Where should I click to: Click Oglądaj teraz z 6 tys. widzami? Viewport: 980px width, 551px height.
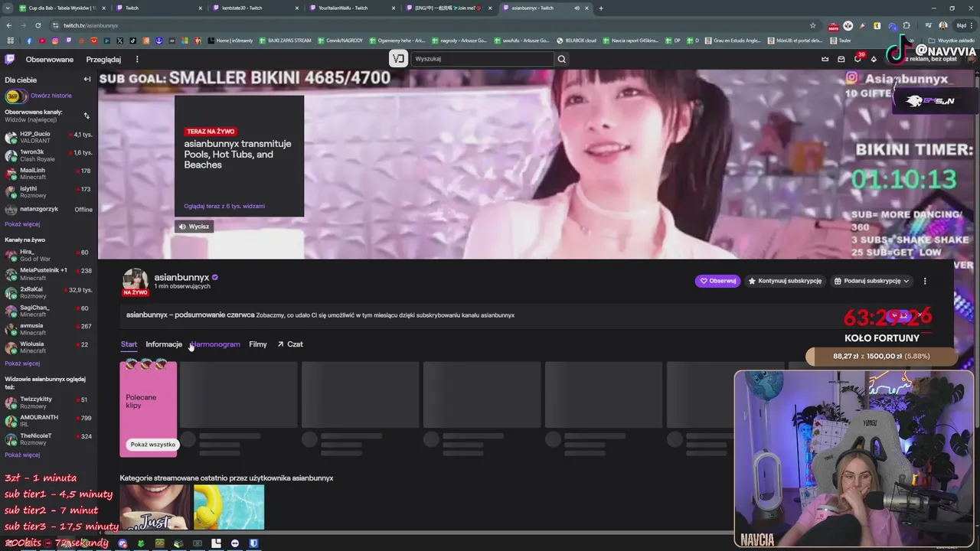224,206
